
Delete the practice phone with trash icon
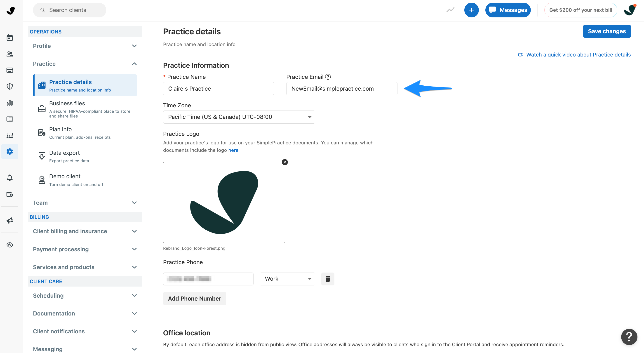327,279
